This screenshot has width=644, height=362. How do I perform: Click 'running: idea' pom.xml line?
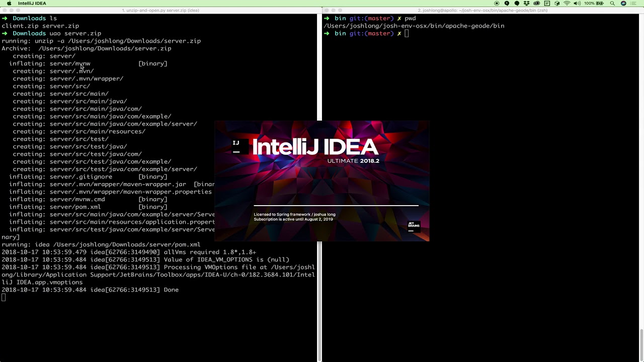(101, 245)
